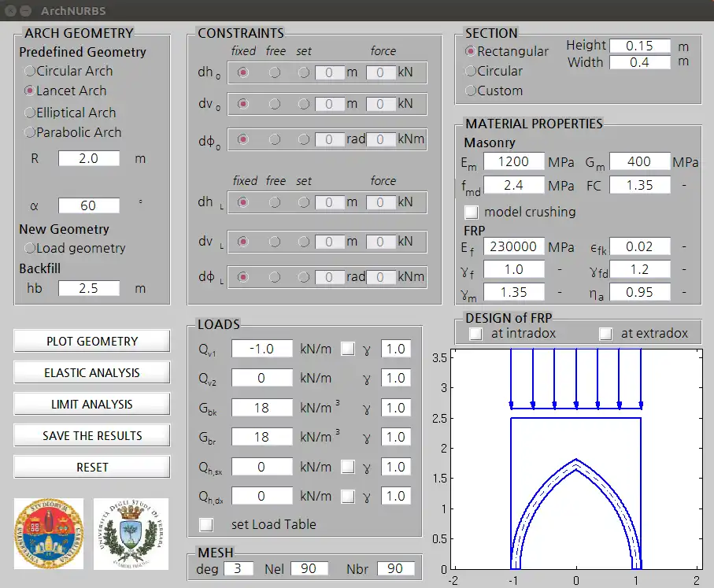Enable FRP design at intradox

tap(475, 333)
